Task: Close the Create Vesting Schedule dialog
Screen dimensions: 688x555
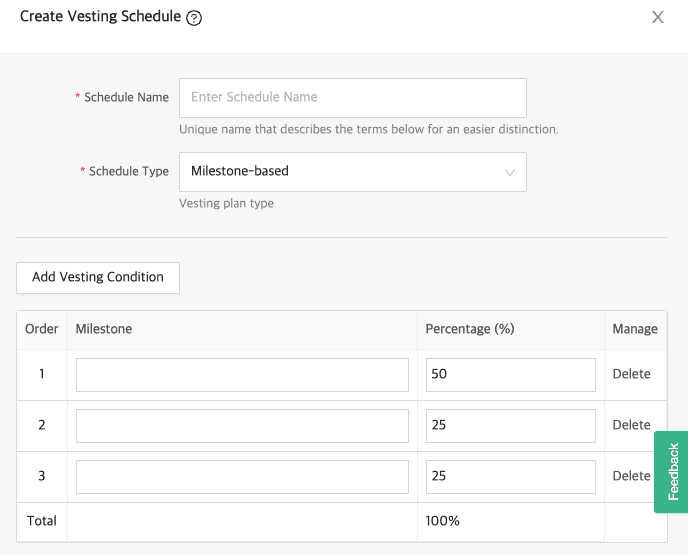Action: [x=658, y=17]
